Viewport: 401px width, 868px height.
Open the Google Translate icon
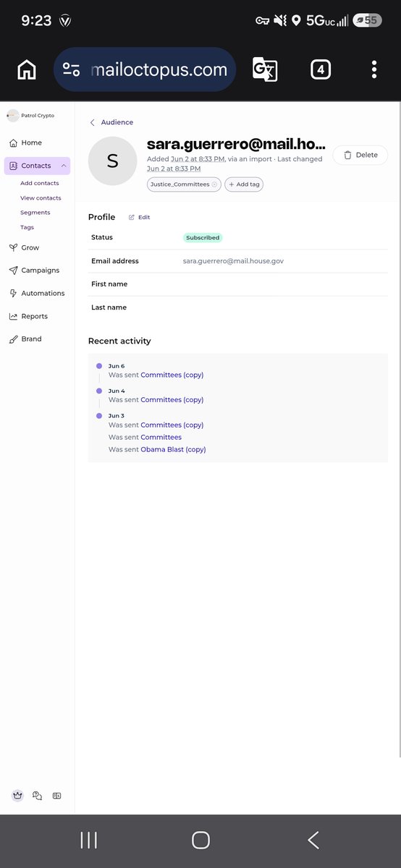click(264, 69)
